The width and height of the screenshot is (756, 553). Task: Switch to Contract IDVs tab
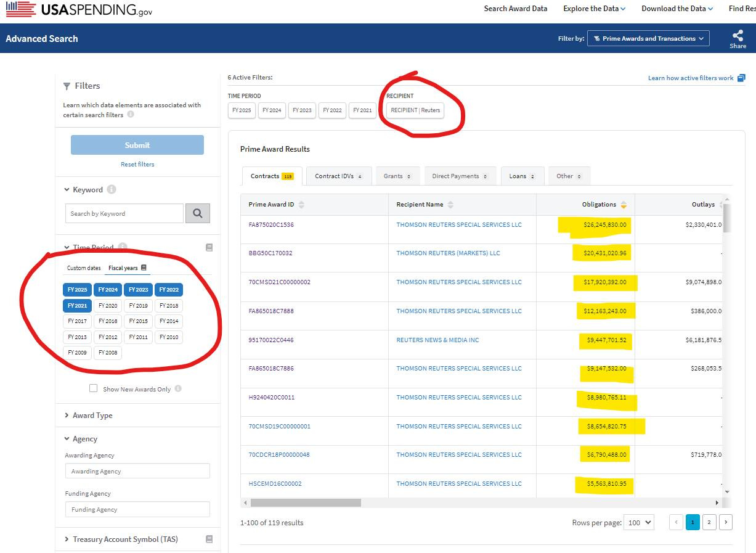coord(339,176)
